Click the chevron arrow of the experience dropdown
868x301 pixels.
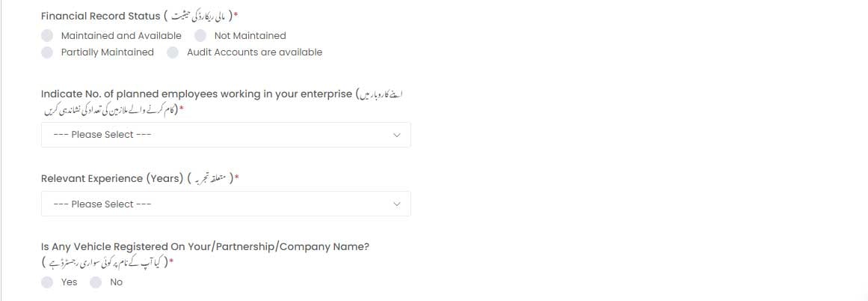pyautogui.click(x=396, y=204)
